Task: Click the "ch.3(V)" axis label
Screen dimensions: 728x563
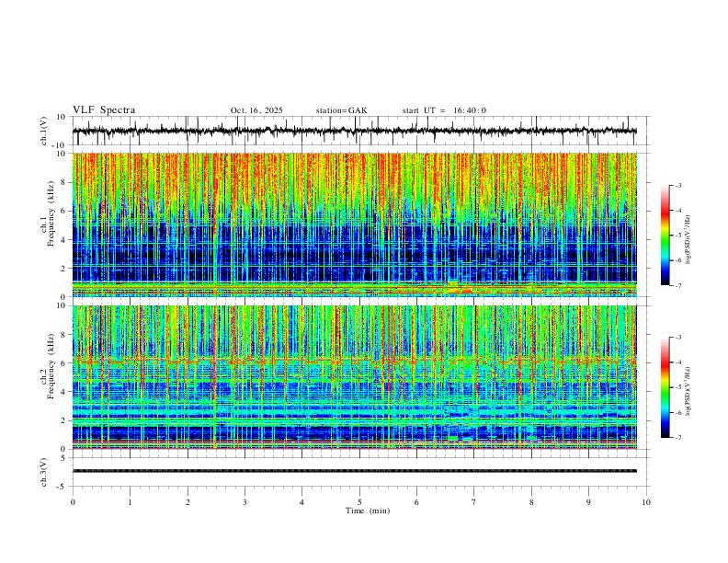Action: point(44,472)
